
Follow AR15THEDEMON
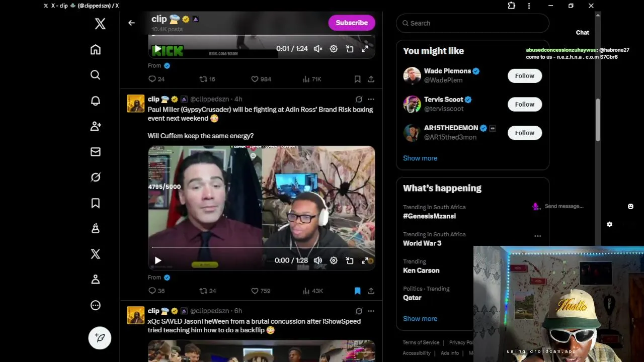(x=524, y=133)
